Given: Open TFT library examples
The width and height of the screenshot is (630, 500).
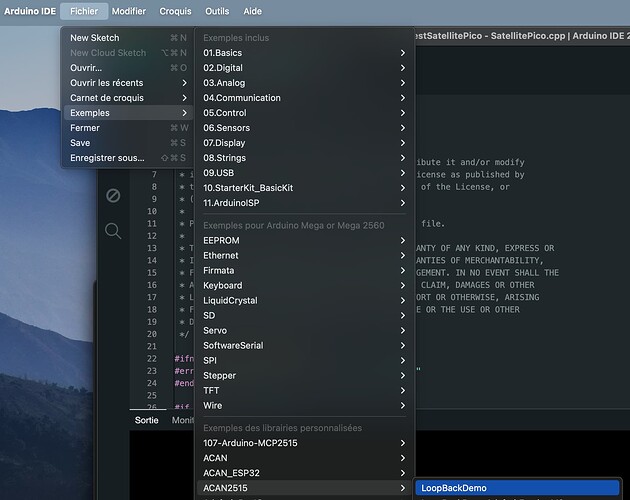Looking at the screenshot, I should [x=305, y=390].
